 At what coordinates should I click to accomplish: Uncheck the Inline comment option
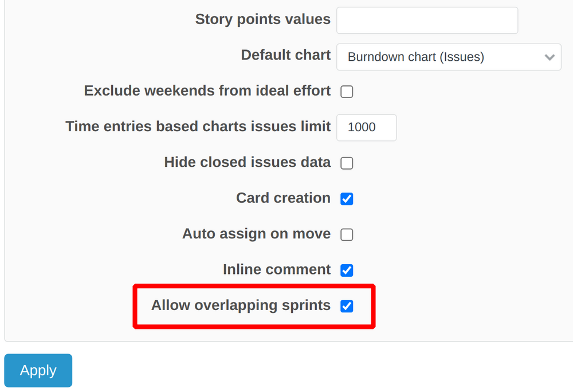click(347, 270)
